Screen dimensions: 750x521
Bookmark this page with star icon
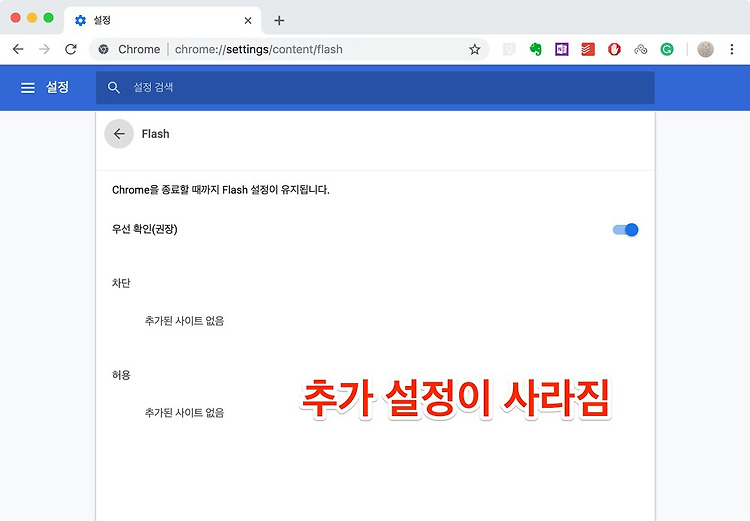[x=474, y=49]
